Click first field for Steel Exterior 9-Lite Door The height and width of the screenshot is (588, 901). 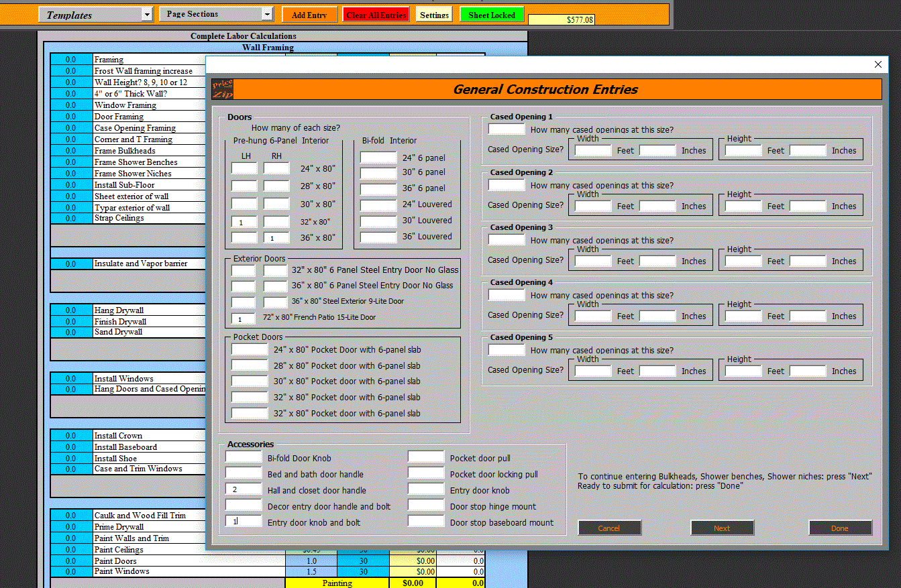pyautogui.click(x=244, y=302)
